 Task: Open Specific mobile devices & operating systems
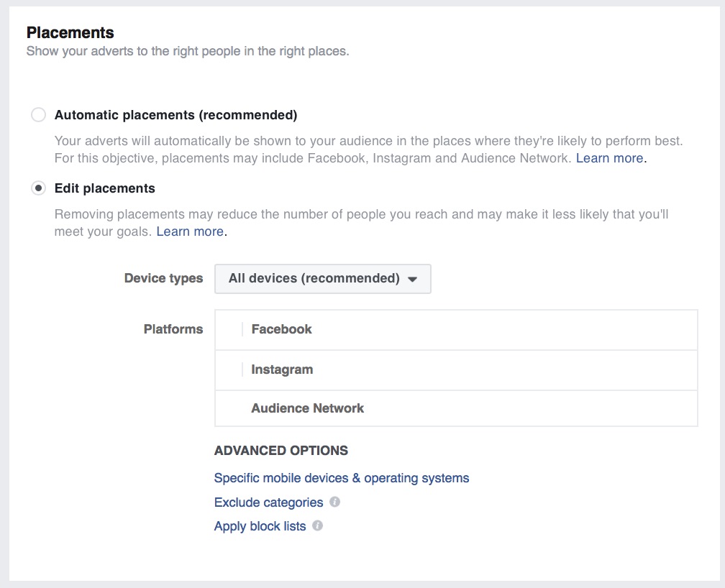pyautogui.click(x=341, y=478)
